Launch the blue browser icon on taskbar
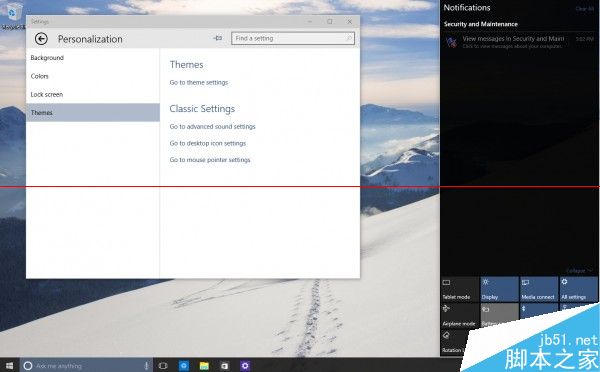 [x=184, y=366]
